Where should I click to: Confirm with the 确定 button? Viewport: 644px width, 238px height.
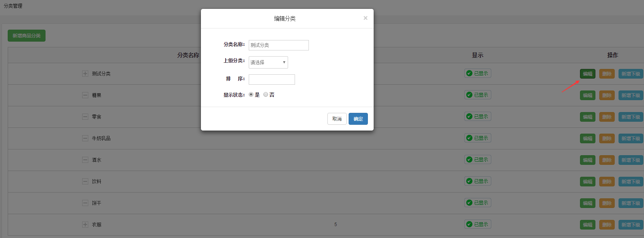coord(358,119)
